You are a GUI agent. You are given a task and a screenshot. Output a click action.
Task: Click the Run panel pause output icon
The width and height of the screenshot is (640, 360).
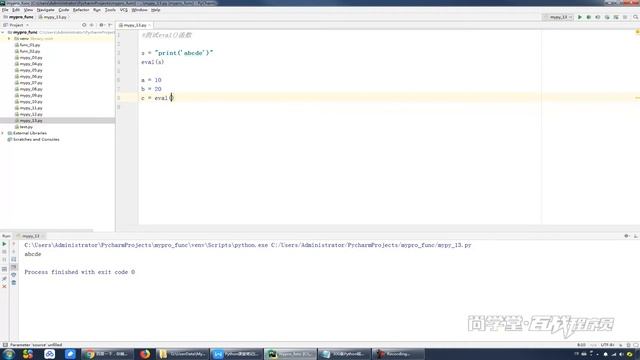coord(4,260)
